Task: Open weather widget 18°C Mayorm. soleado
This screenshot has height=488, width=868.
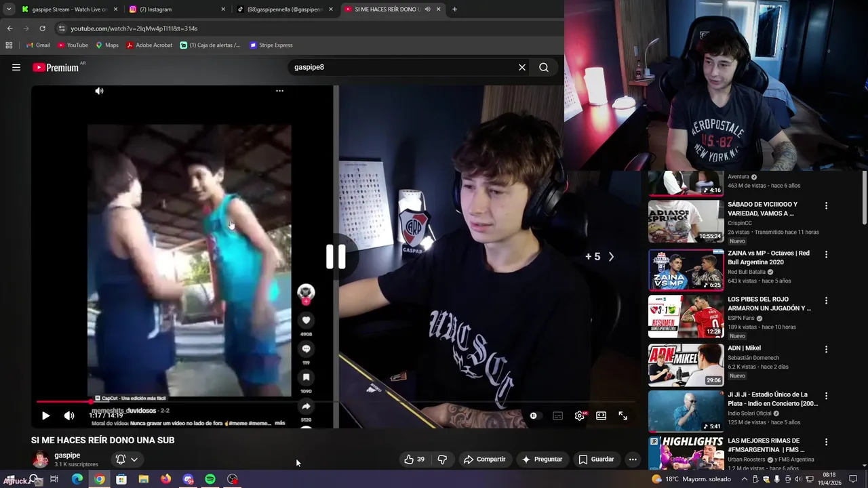Action: coord(692,479)
